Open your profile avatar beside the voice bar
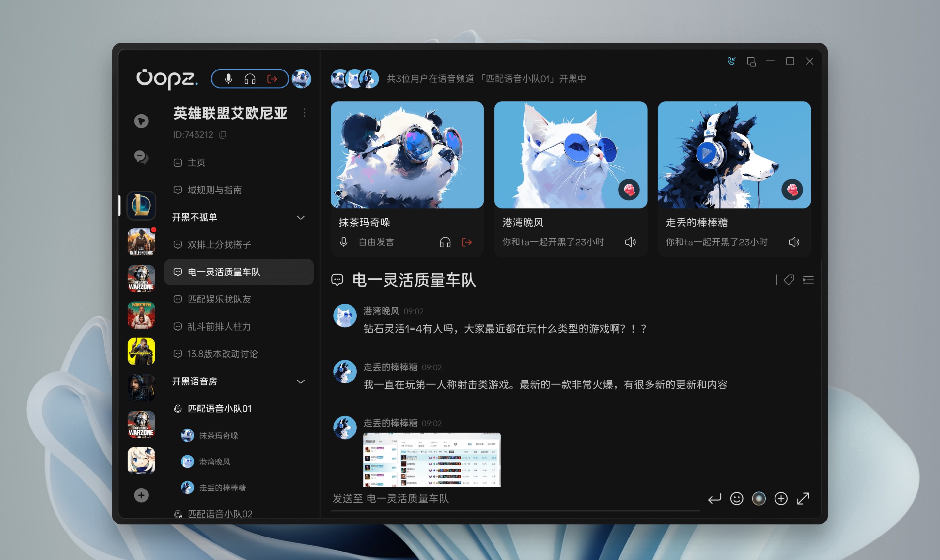 301,79
